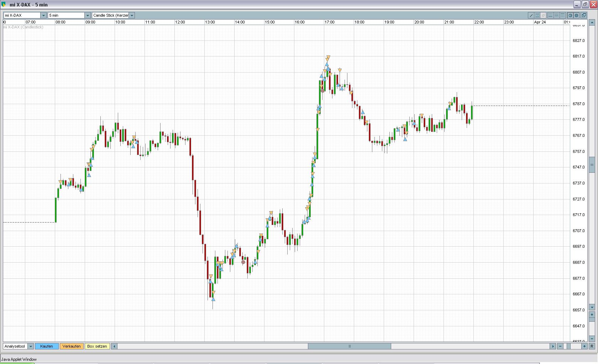Click the middle dashed-line layout icon
598x364 pixels.
point(557,15)
